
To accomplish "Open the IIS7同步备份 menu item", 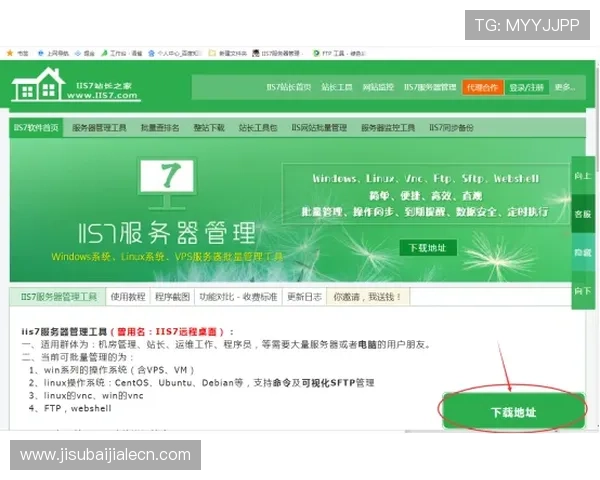I will (452, 128).
